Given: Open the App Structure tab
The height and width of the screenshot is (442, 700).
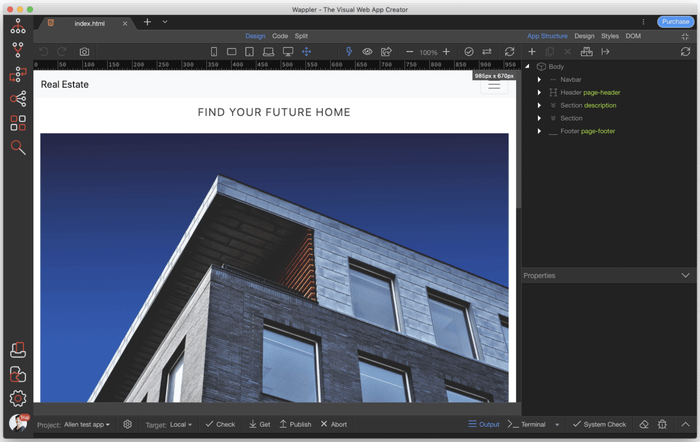Looking at the screenshot, I should pyautogui.click(x=547, y=36).
